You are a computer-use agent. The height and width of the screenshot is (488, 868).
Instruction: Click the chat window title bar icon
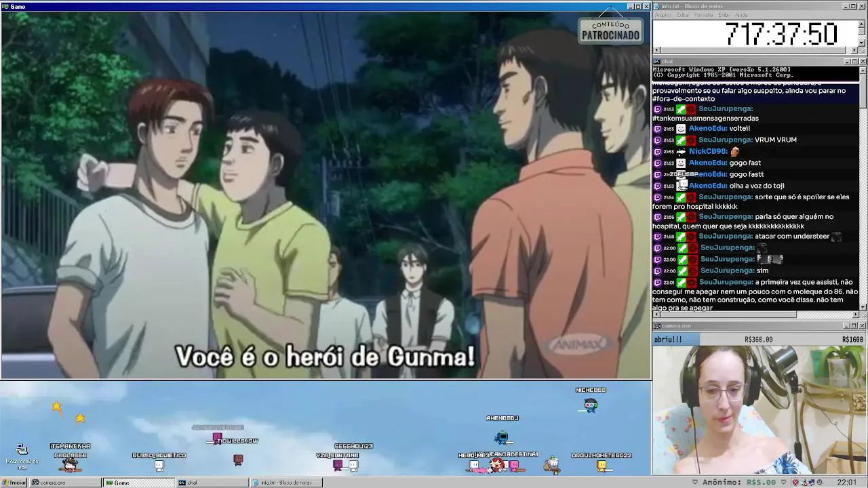click(656, 62)
